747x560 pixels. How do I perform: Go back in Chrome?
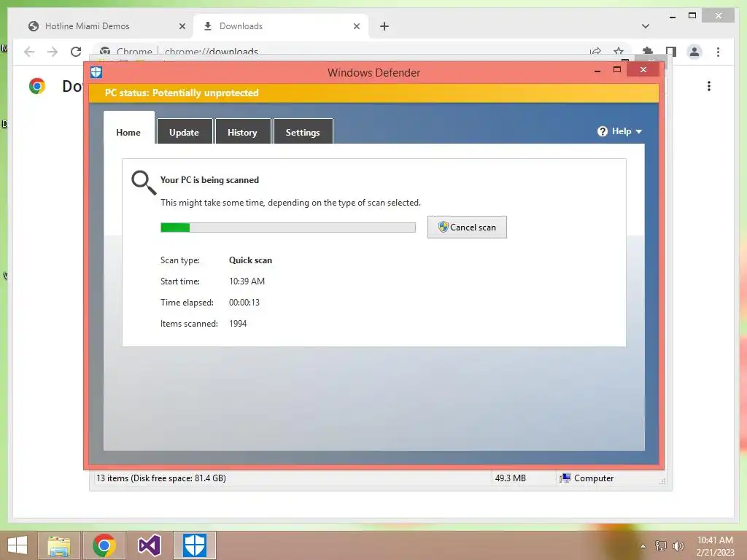(x=29, y=52)
